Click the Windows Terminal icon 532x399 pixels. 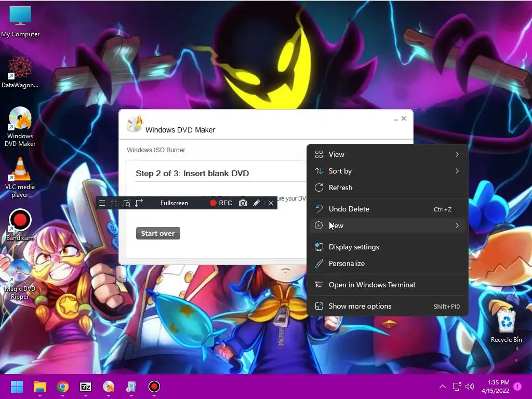(319, 285)
